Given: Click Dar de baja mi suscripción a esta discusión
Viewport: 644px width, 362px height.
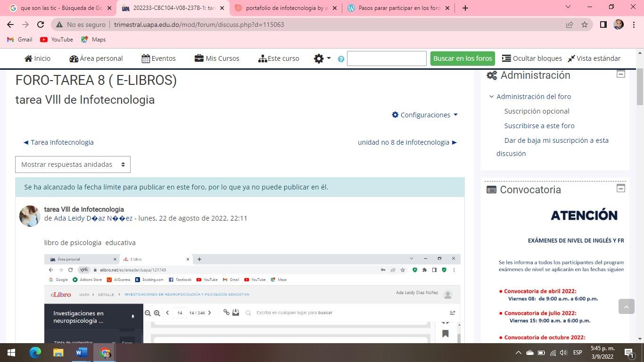Looking at the screenshot, I should pyautogui.click(x=553, y=147).
